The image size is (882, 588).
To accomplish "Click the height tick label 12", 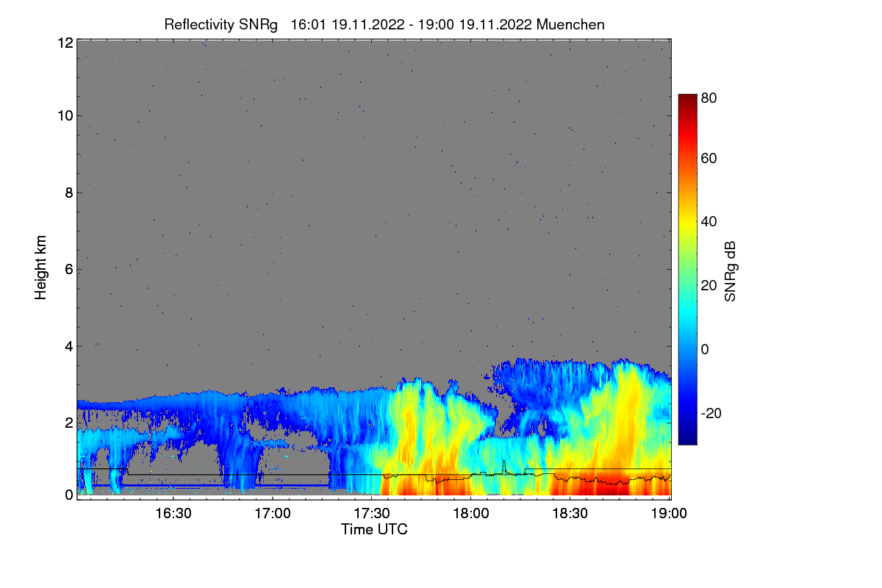I will (x=65, y=43).
